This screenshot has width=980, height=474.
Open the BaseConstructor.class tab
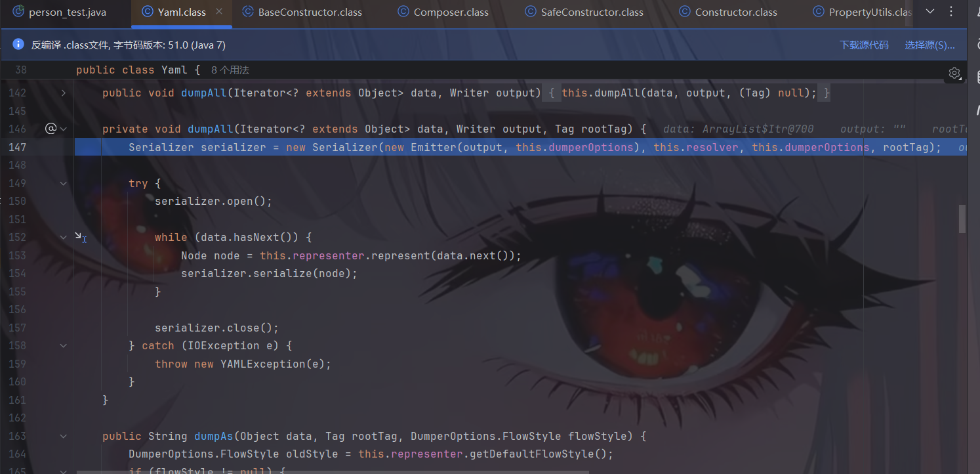pos(302,12)
